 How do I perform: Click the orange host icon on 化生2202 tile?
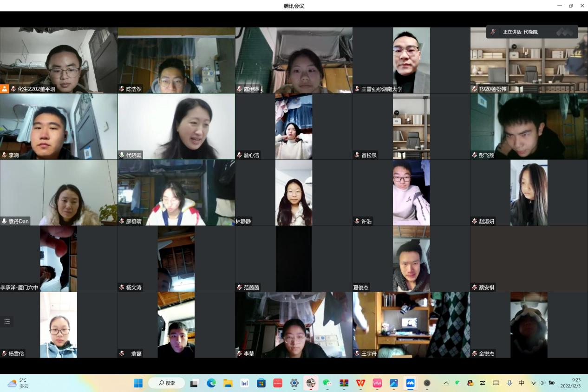5,89
